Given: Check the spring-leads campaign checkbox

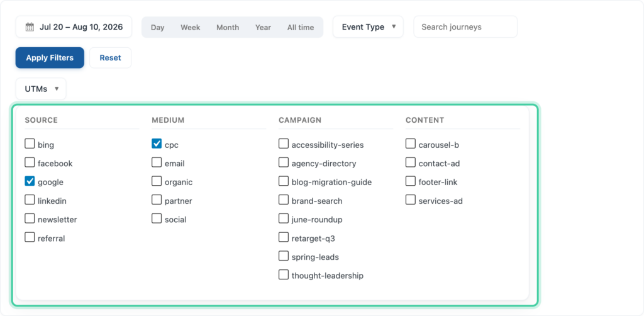Looking at the screenshot, I should coord(284,256).
